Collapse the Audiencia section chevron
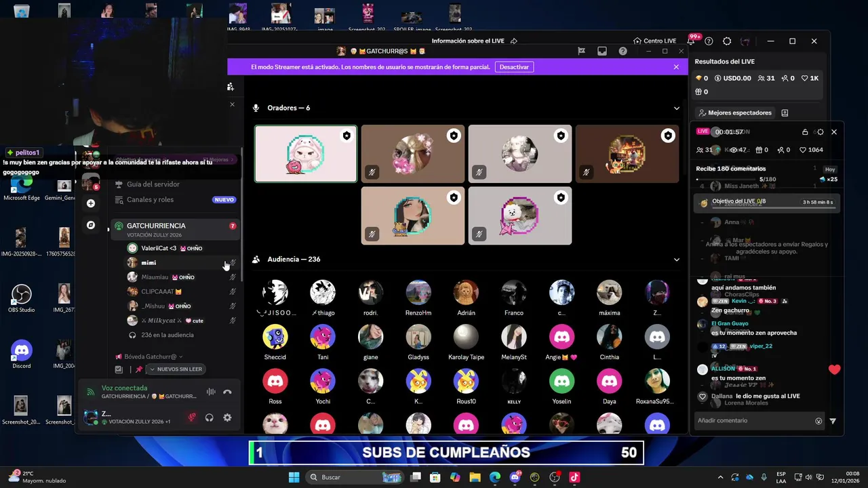 click(x=676, y=260)
